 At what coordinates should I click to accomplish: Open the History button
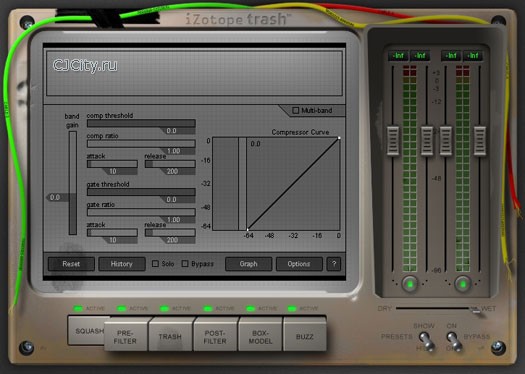click(x=122, y=264)
